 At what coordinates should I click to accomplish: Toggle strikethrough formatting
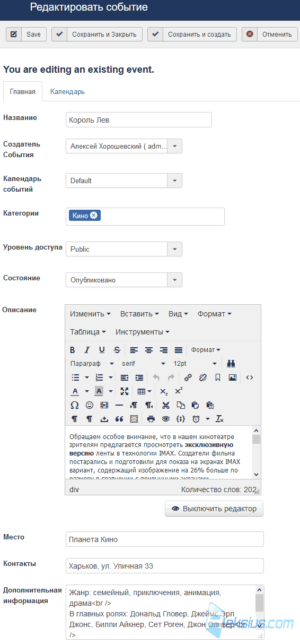click(x=117, y=350)
